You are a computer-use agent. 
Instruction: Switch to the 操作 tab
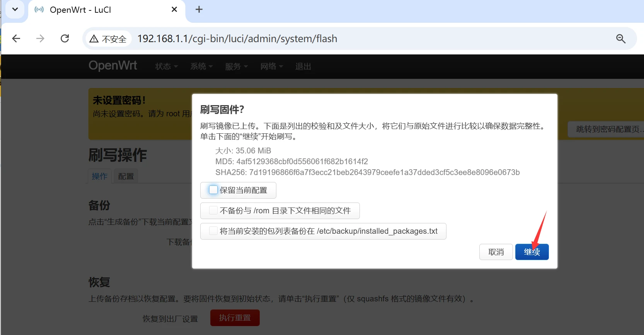click(100, 176)
